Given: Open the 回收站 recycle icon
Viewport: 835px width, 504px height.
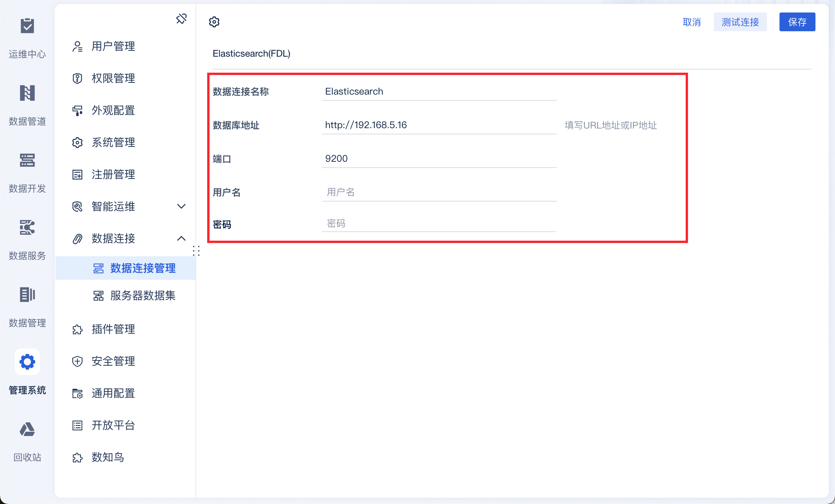Looking at the screenshot, I should tap(27, 429).
